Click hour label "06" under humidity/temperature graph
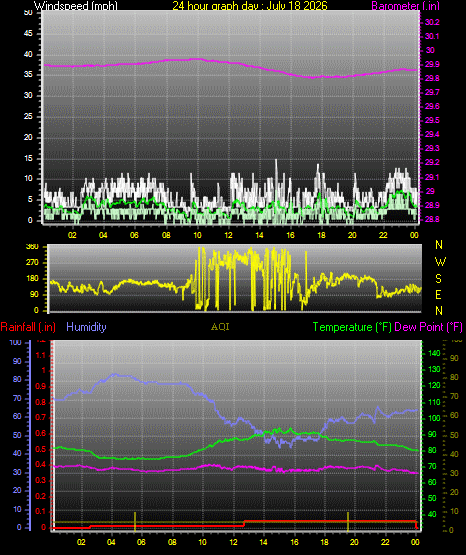This screenshot has width=466, height=555. tap(141, 542)
